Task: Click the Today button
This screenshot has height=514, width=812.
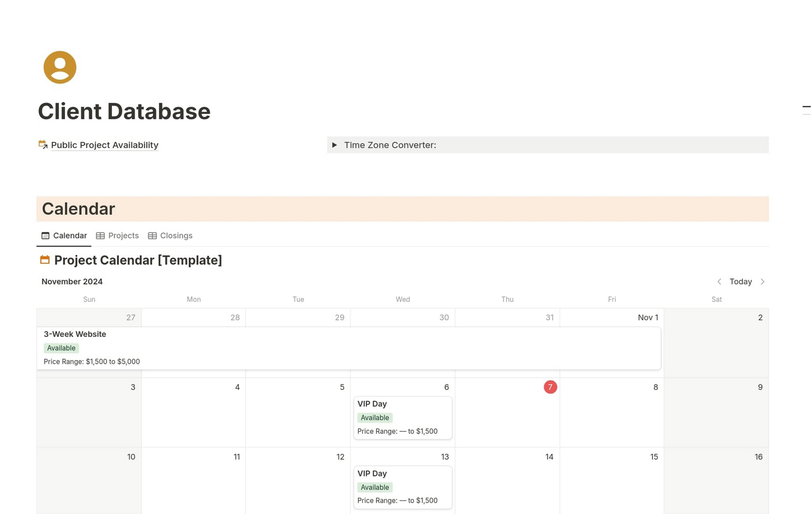Action: pos(741,281)
